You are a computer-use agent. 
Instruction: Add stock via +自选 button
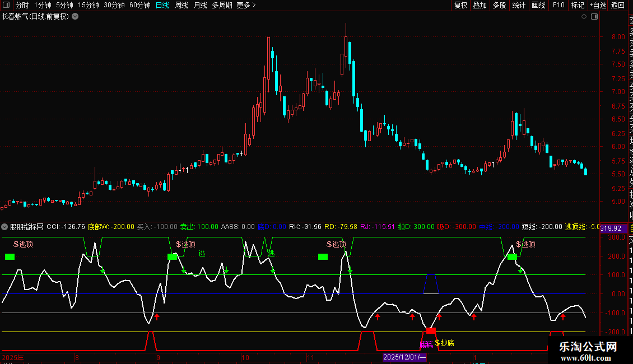(x=598, y=5)
